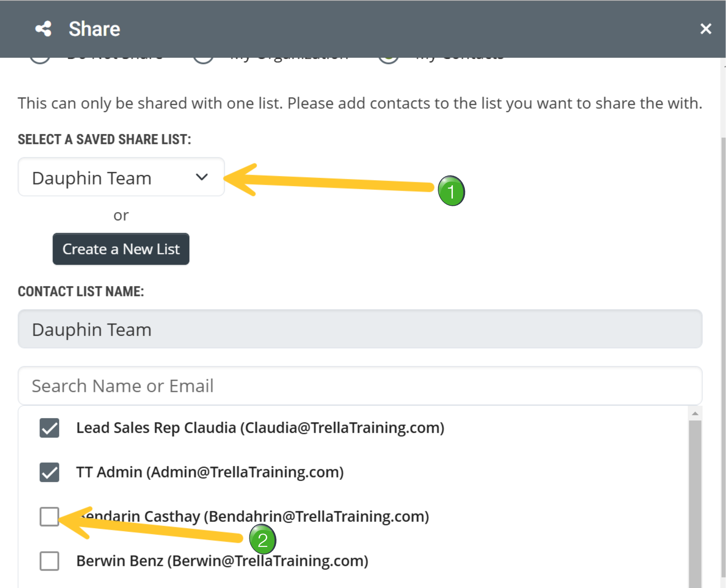Click CONTACT LIST NAME label
The width and height of the screenshot is (726, 588).
click(81, 292)
